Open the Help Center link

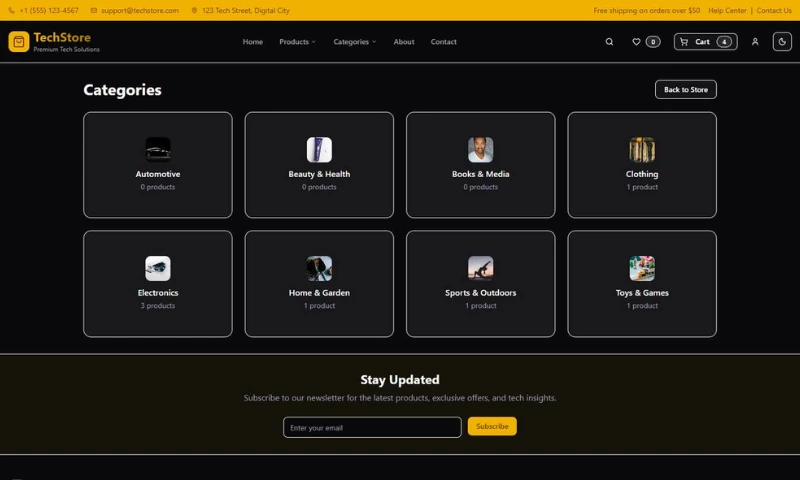(727, 10)
